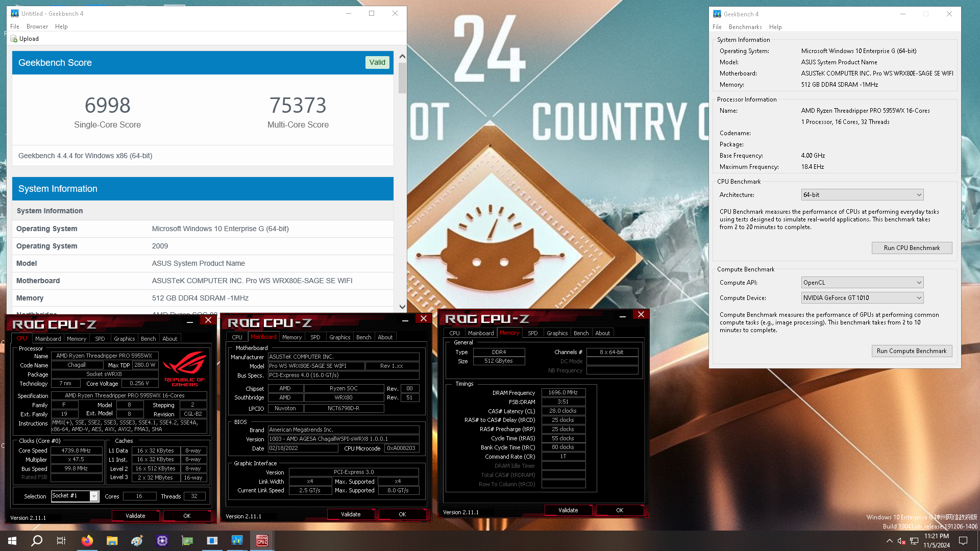
Task: Open the Windows Start menu
Action: (x=12, y=541)
